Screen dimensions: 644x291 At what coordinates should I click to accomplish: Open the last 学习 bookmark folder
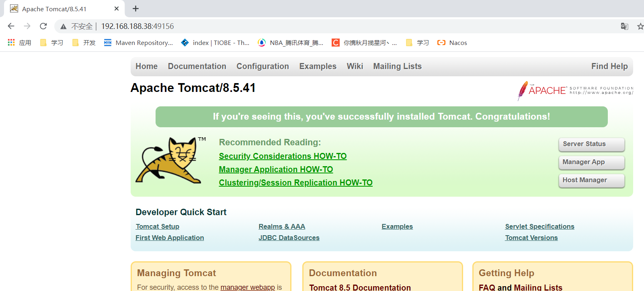(417, 43)
